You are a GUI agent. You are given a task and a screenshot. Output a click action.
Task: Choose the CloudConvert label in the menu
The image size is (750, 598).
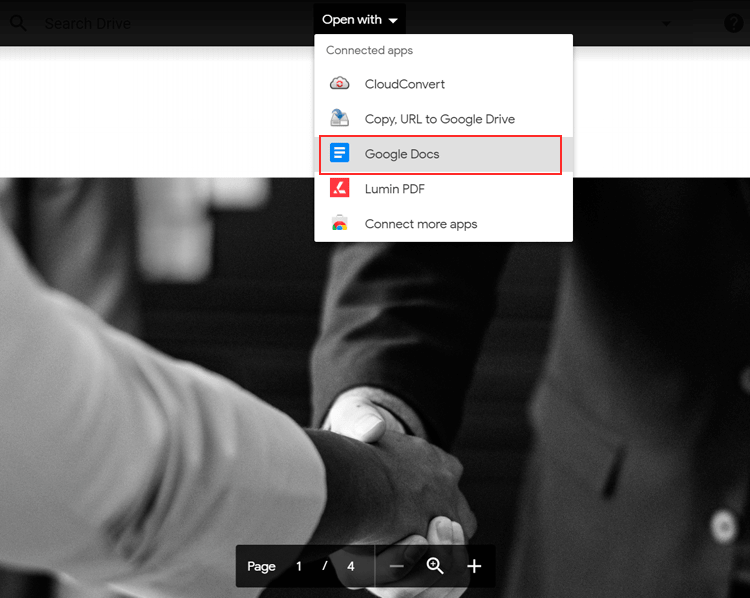click(405, 84)
